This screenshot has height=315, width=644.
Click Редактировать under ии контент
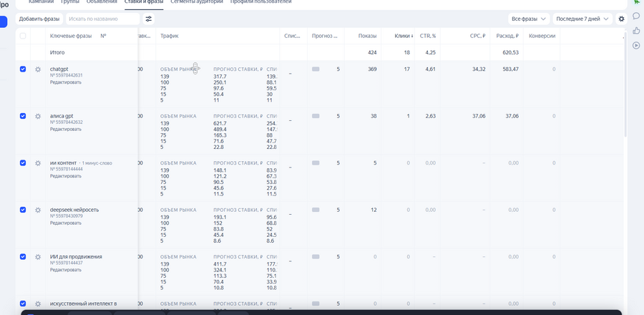(x=66, y=176)
